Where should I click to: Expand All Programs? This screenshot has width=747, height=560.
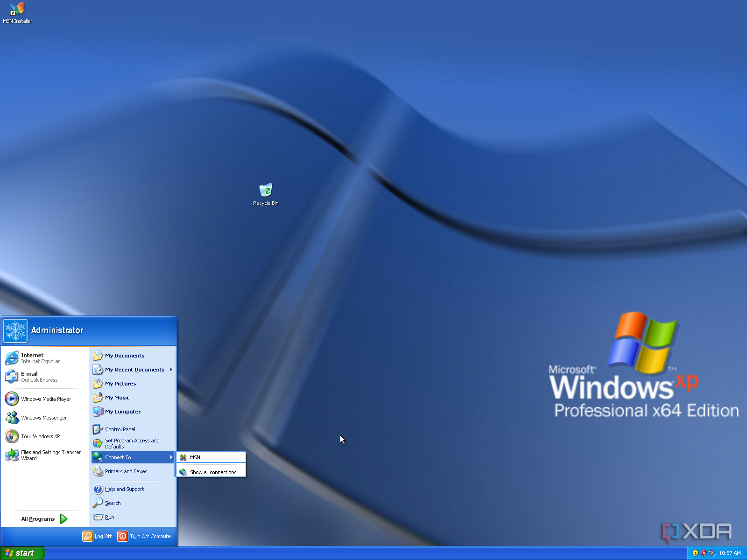[45, 519]
